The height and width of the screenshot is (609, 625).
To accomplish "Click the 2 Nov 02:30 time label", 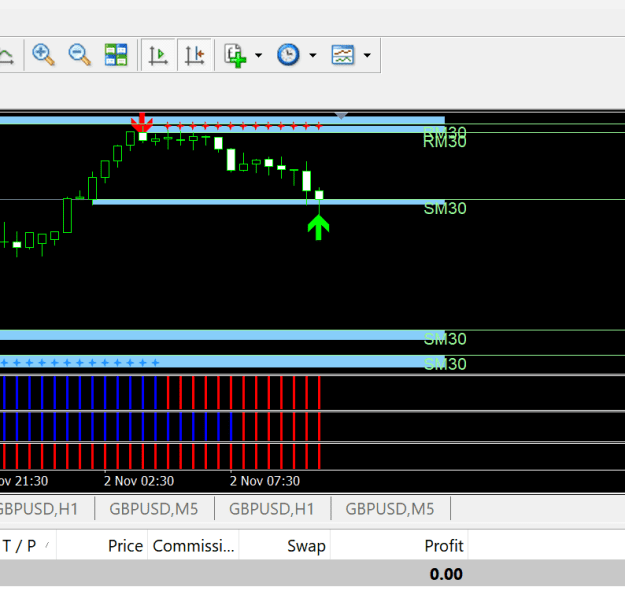I will coord(139,481).
